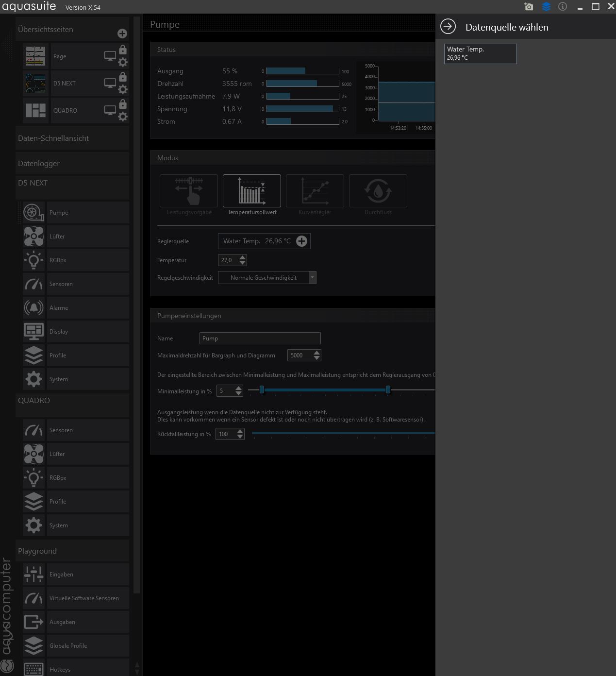
Task: Toggle the lock icon for Page
Action: (123, 50)
